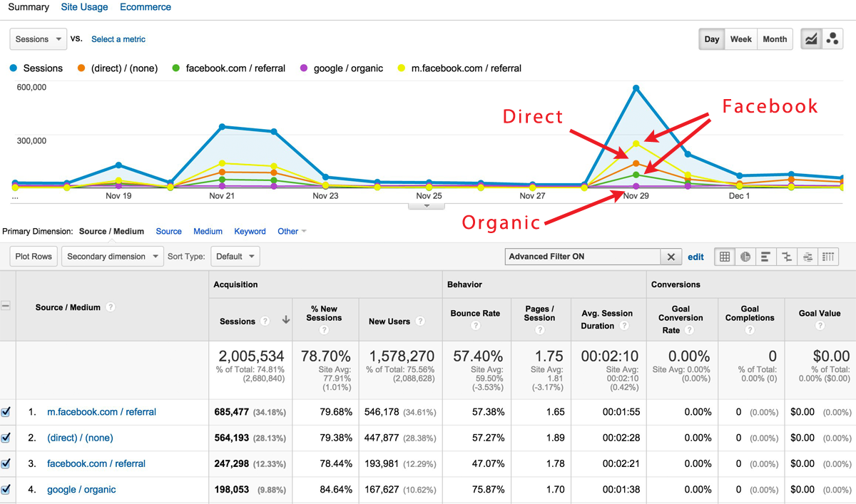Image resolution: width=856 pixels, height=504 pixels.
Task: Uncheck the m.facebook.com / referral row checkbox
Action: [6, 412]
